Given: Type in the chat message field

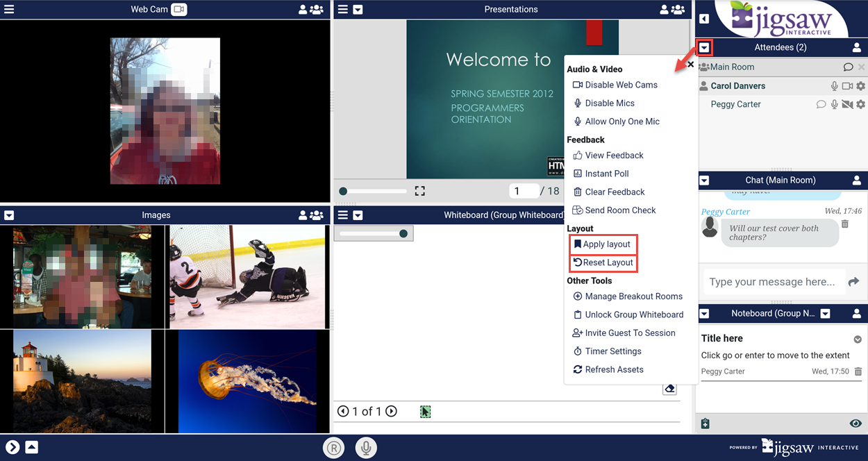Looking at the screenshot, I should pyautogui.click(x=772, y=281).
